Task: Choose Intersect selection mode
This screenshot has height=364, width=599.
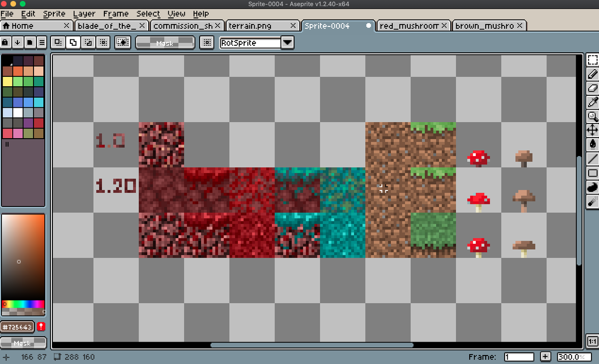Action: (103, 43)
